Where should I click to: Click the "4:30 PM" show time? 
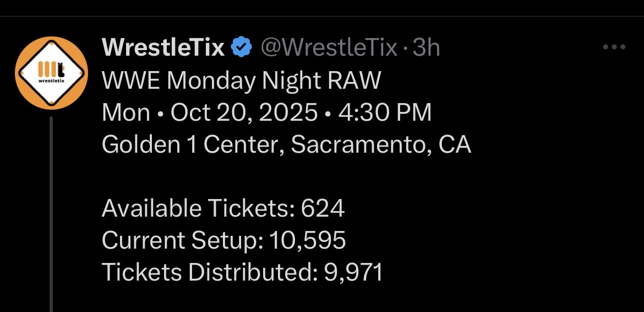point(384,113)
